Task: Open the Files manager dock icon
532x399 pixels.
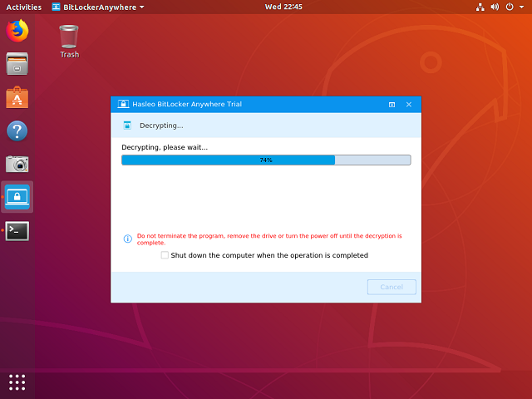Action: [17, 64]
